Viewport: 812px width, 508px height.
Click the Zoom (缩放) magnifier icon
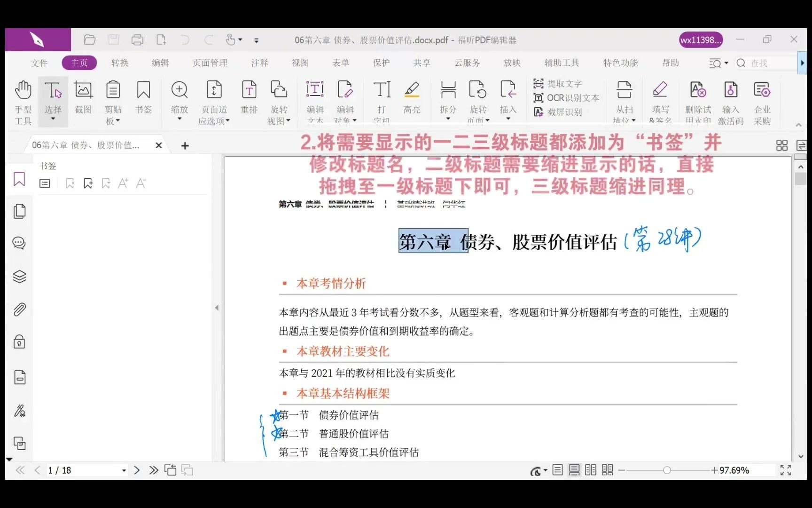point(180,90)
